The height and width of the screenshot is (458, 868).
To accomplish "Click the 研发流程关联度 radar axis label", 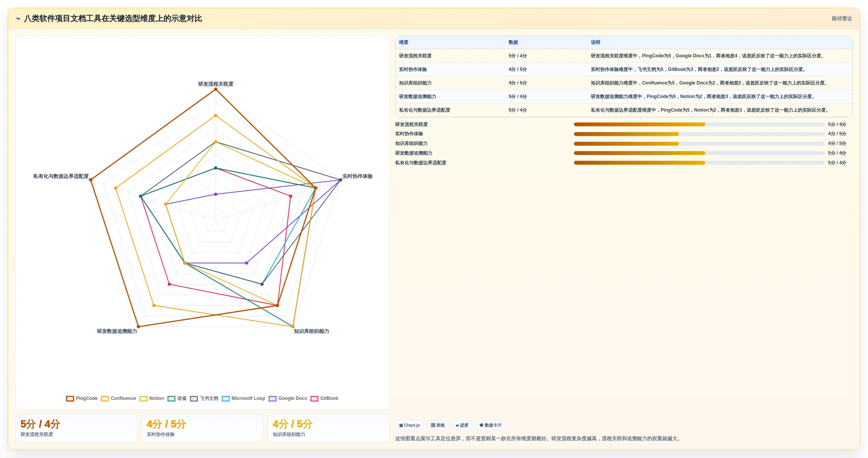I will coord(216,84).
